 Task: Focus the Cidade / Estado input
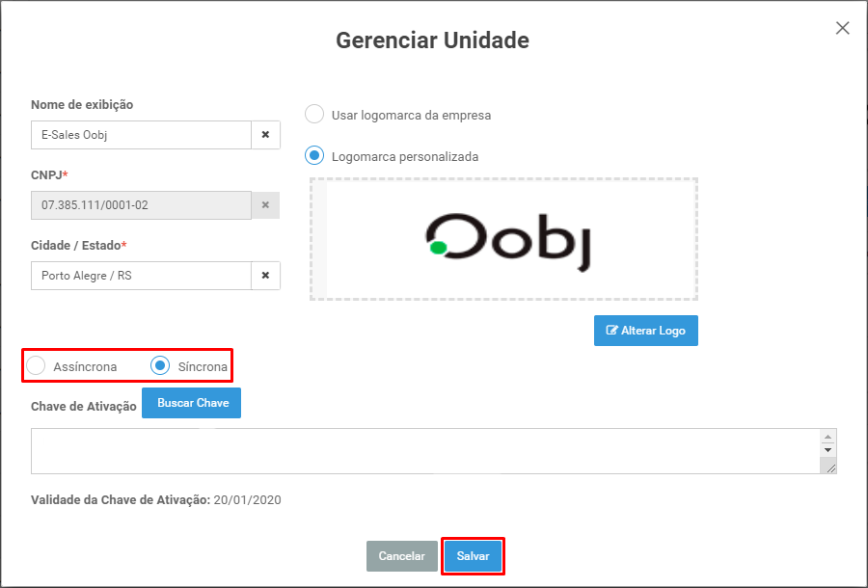[141, 276]
